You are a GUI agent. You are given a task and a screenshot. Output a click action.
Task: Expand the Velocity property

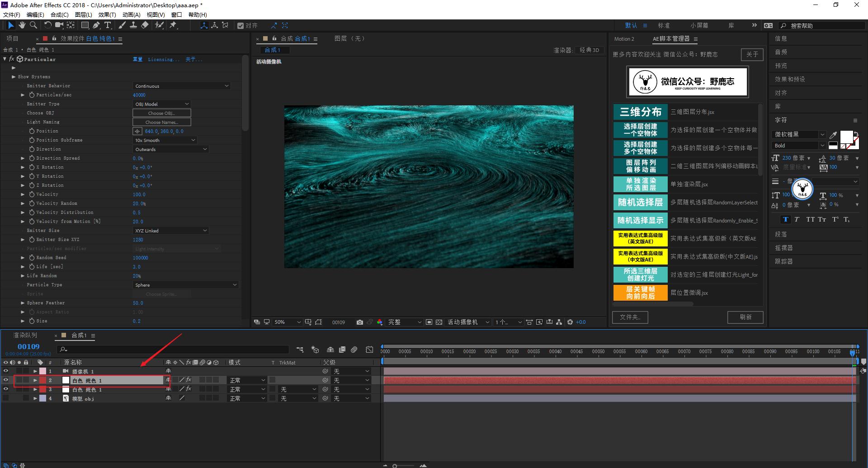click(x=23, y=194)
